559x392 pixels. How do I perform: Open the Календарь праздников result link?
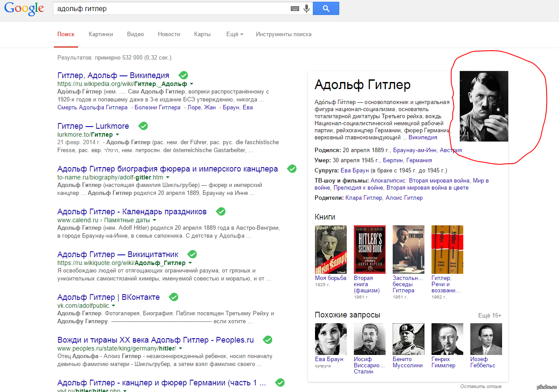pos(132,212)
